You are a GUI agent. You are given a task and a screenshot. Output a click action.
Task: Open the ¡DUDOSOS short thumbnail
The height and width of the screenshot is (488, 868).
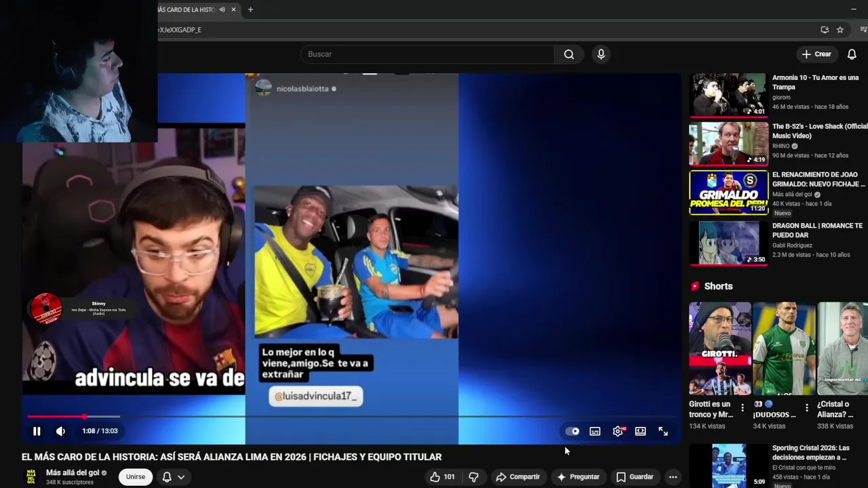(783, 348)
